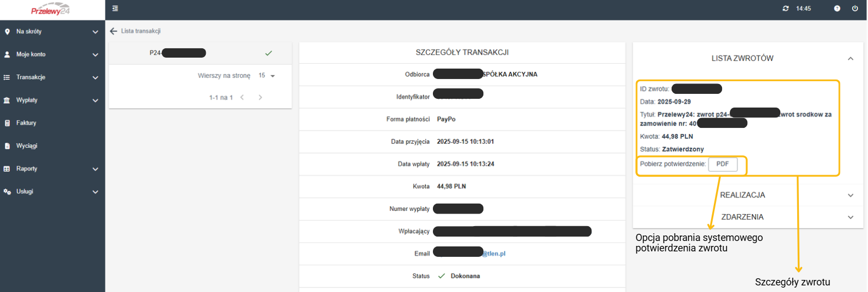
Task: Open the Faktury sidebar item
Action: [x=26, y=123]
